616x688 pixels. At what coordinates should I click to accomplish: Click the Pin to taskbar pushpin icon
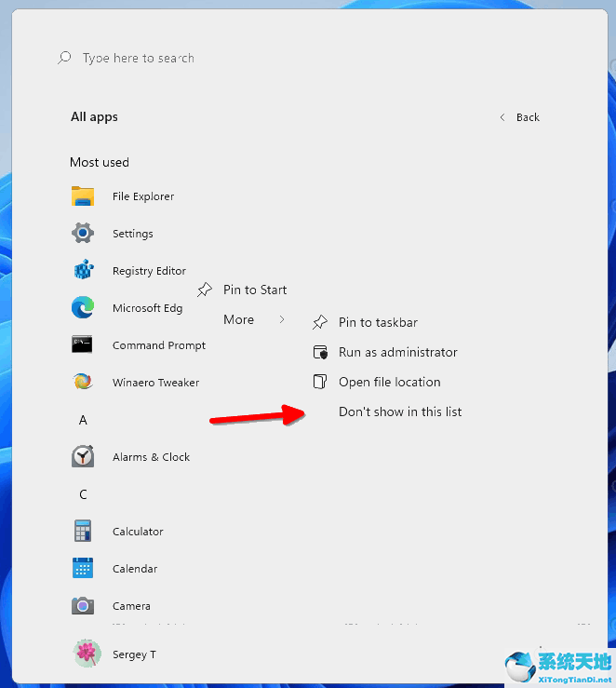coord(320,322)
